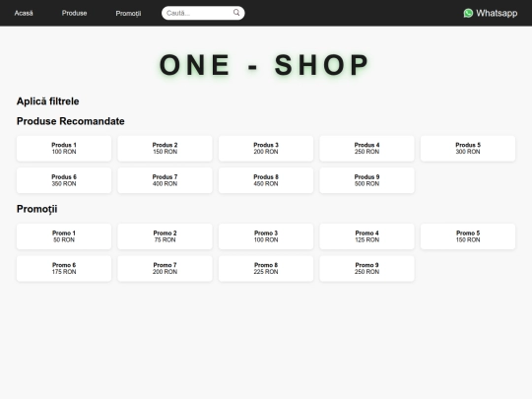Pick the Promo 7 card
The image size is (532, 399).
coord(165,268)
